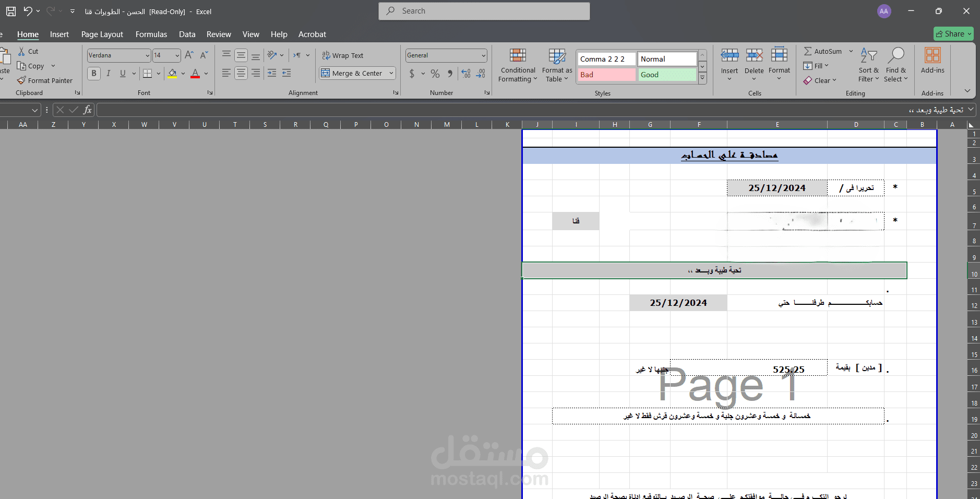This screenshot has height=499, width=980.
Task: Activate the Format Painter brush
Action: pos(21,80)
